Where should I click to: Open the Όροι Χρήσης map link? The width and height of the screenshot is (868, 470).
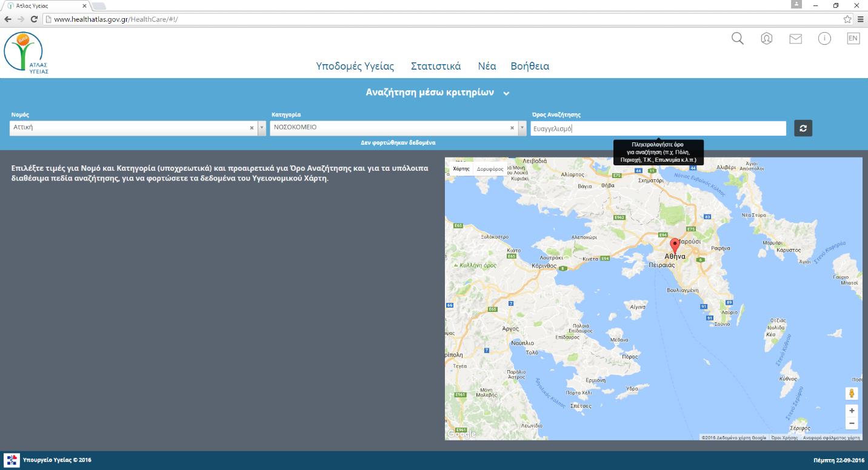[x=784, y=437]
